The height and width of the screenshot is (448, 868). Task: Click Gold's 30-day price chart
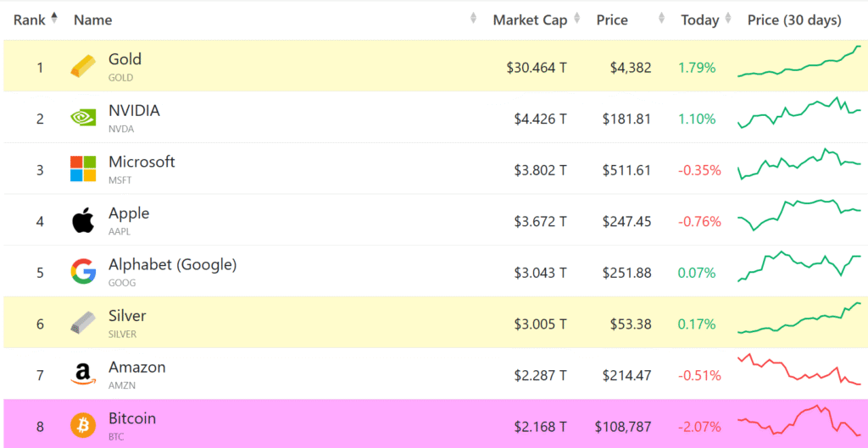tap(798, 65)
